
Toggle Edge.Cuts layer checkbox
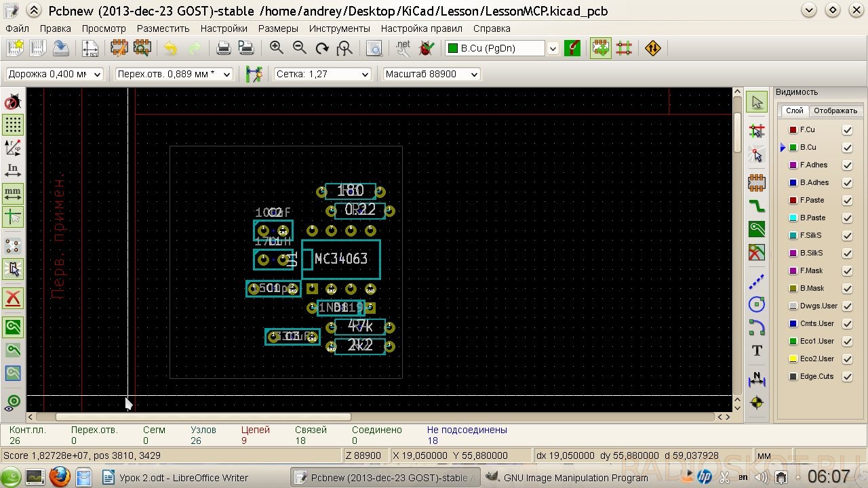point(847,377)
